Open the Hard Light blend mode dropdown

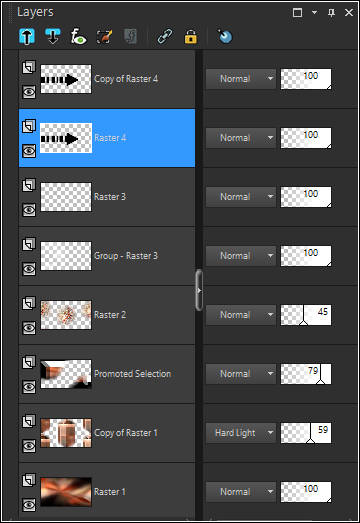click(241, 433)
